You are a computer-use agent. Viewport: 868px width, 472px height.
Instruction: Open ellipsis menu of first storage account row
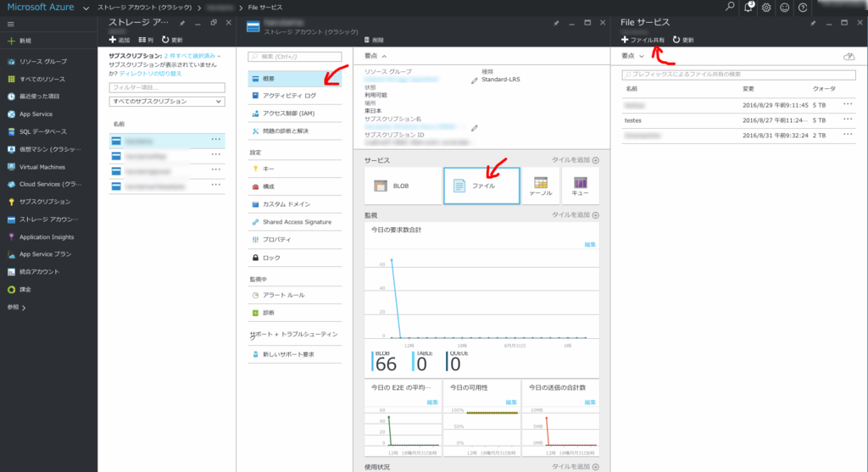pyautogui.click(x=216, y=140)
